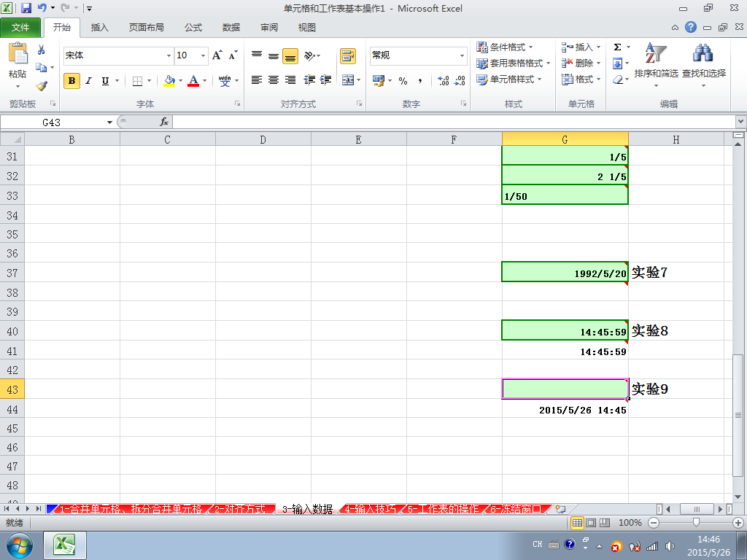Click the increase decimal icon
This screenshot has height=560, width=747.
(443, 80)
